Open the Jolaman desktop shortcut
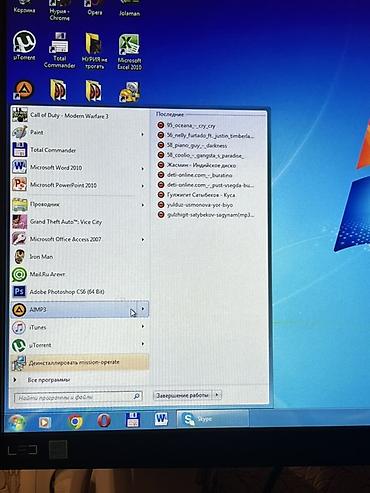This screenshot has width=370, height=493. point(129,8)
